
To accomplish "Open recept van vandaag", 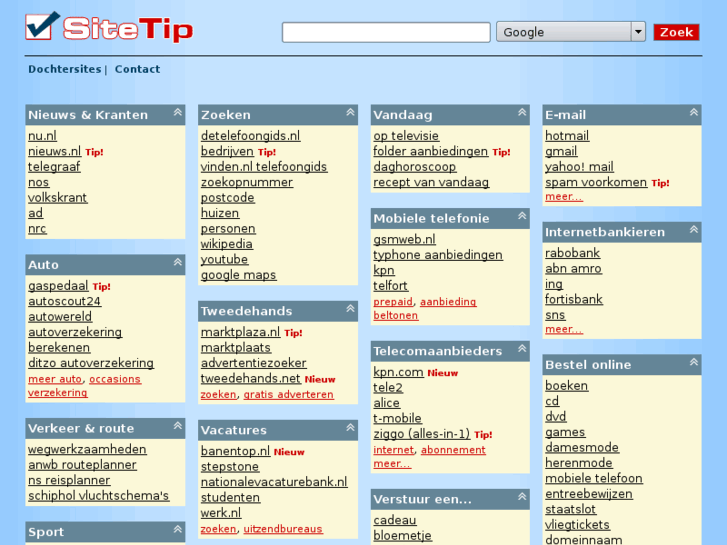I will [431, 182].
